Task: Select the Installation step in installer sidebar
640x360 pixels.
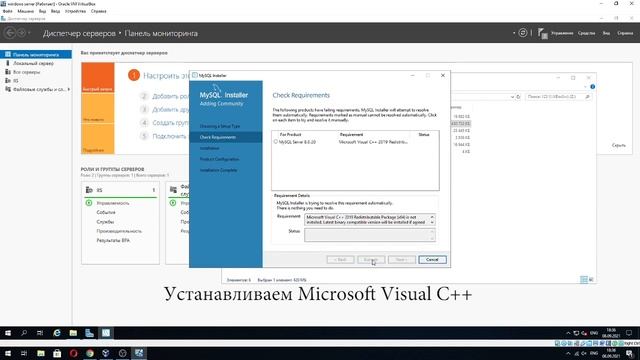Action: click(x=209, y=148)
